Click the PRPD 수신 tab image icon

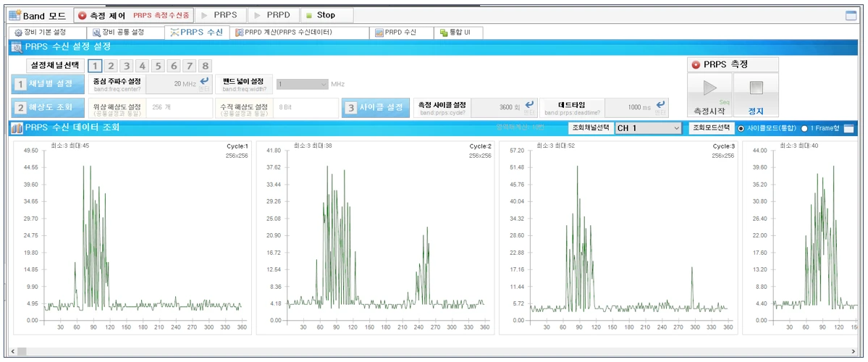pyautogui.click(x=379, y=33)
